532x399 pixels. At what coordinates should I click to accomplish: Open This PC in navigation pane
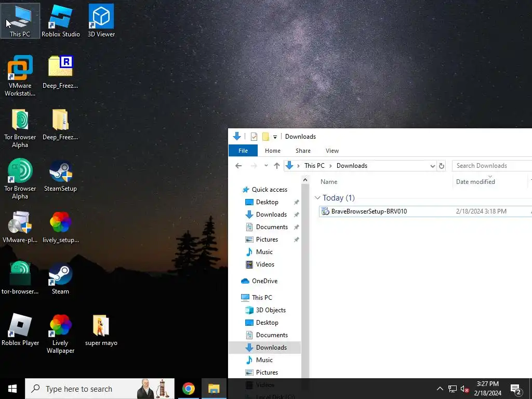click(262, 298)
